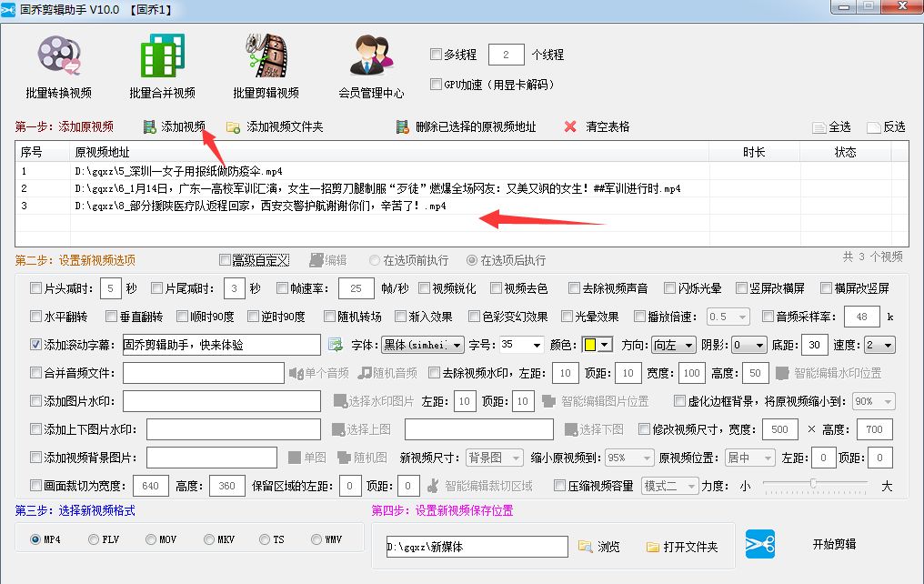Open the 阴影 dropdown
Viewport: 924px width, 584px height.
point(749,345)
